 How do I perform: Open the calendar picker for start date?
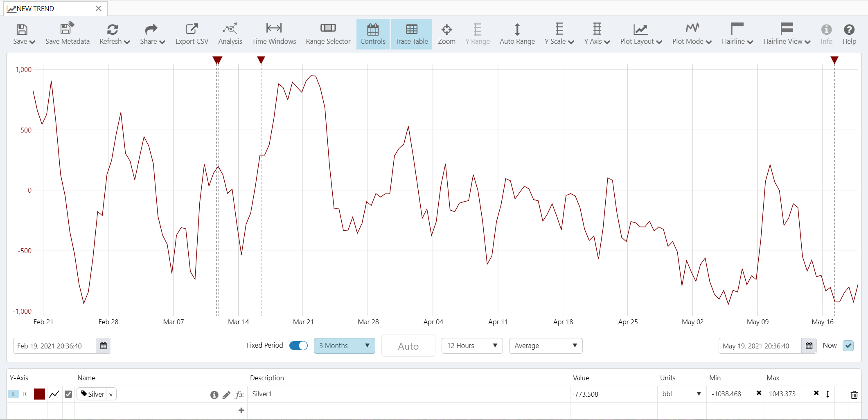point(104,346)
